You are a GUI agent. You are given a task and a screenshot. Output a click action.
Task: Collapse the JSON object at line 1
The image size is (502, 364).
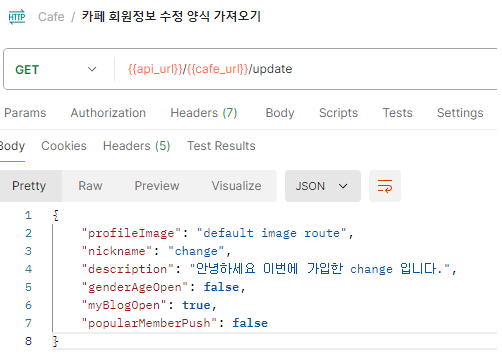click(56, 215)
